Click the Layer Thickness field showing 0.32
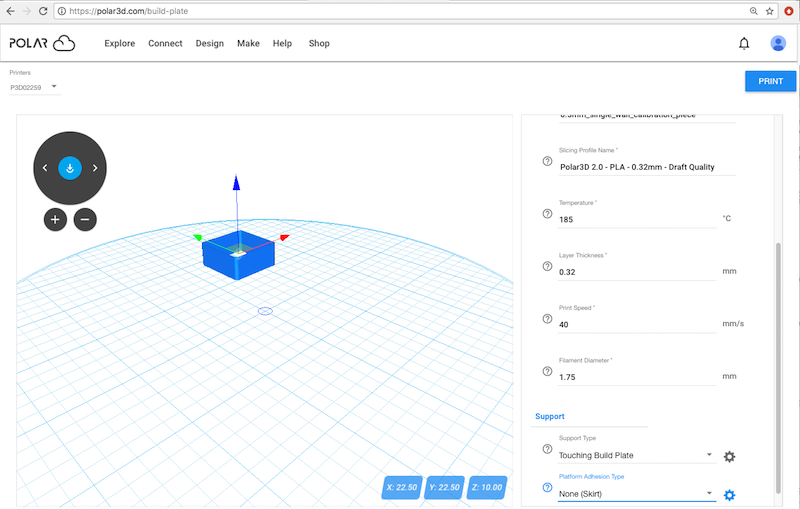The width and height of the screenshot is (800, 509). click(x=637, y=272)
